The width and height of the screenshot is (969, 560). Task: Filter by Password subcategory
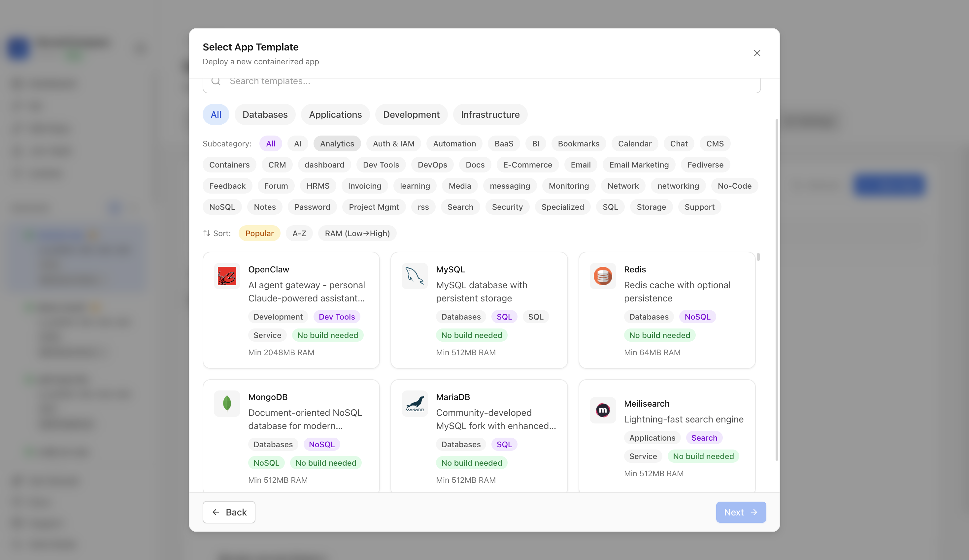point(312,207)
